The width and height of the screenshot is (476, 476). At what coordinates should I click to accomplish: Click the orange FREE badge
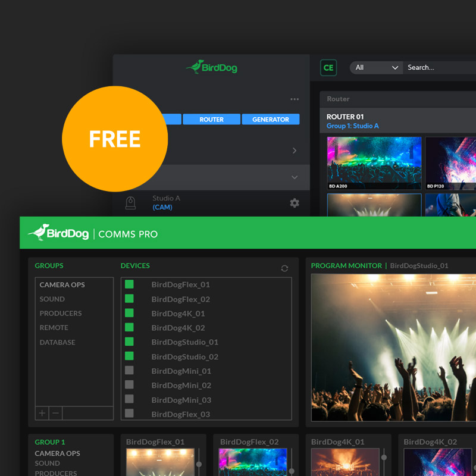click(115, 139)
